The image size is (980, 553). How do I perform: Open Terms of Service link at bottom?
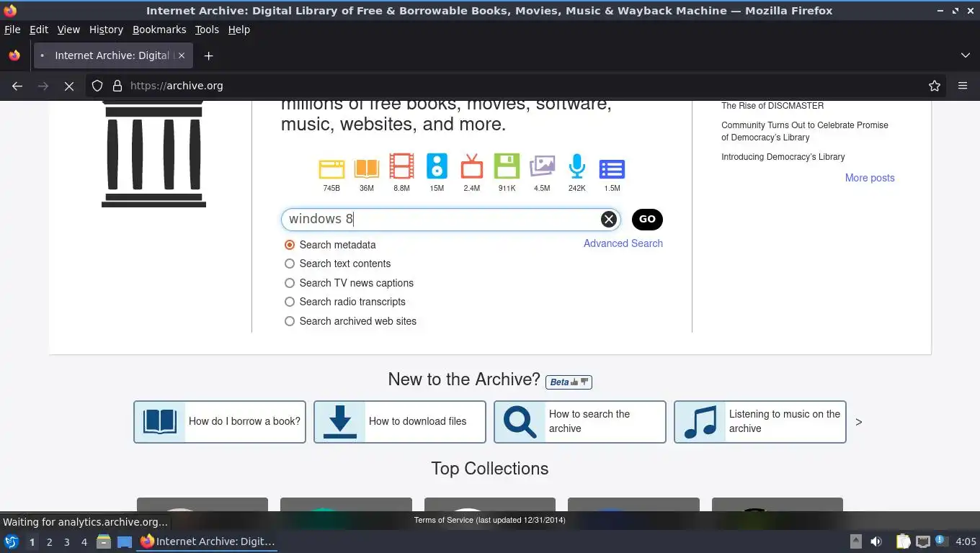click(490, 520)
